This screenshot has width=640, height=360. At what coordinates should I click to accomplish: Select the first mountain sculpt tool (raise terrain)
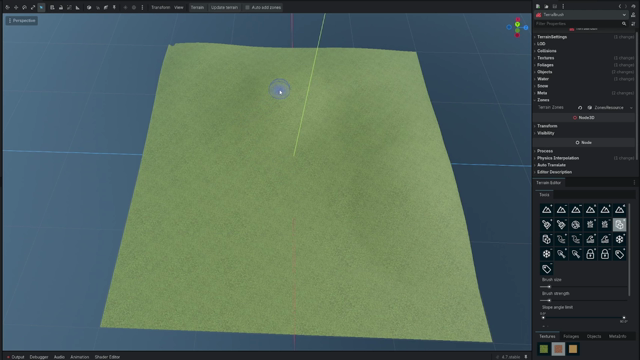point(547,210)
